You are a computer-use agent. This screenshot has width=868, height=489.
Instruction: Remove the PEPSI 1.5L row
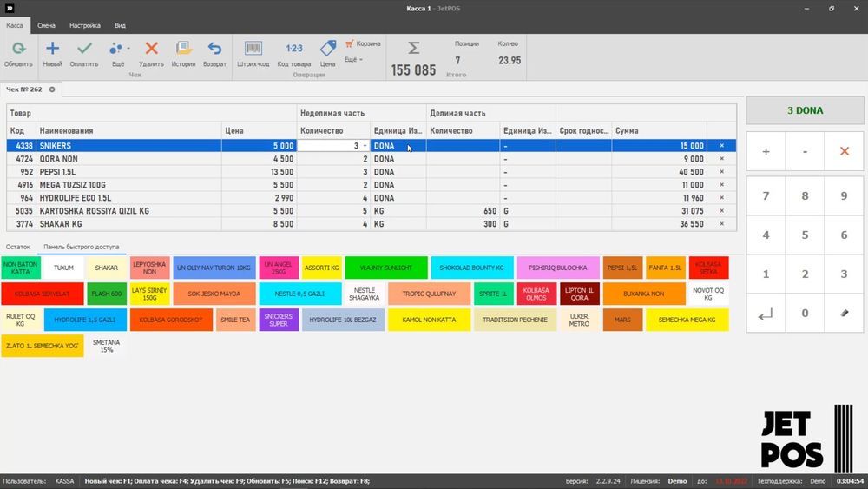tap(721, 172)
